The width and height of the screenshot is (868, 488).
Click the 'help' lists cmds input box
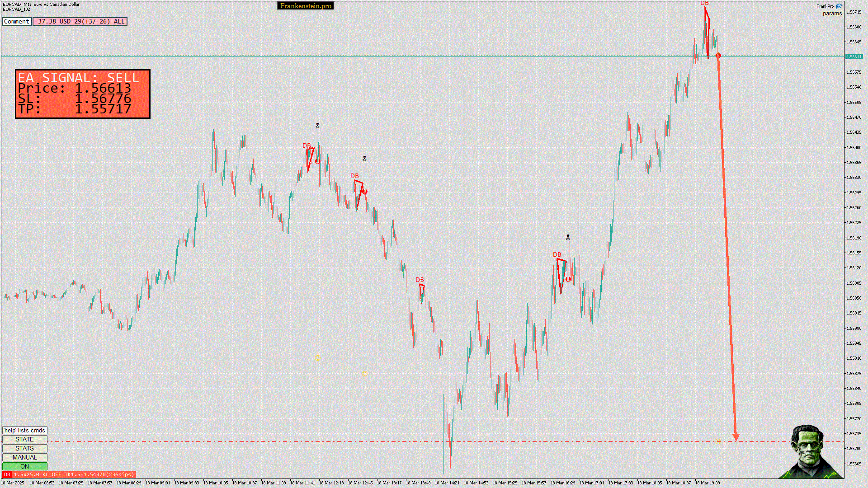(x=25, y=430)
